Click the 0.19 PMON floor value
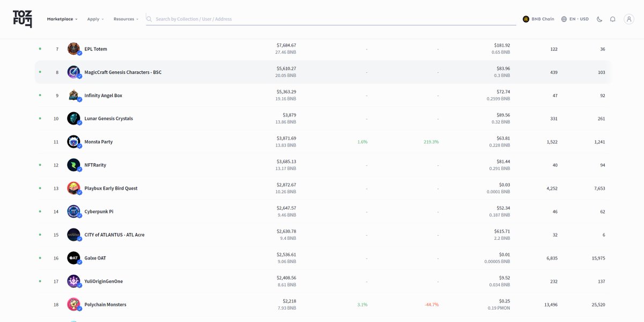644x322 pixels. (x=499, y=308)
